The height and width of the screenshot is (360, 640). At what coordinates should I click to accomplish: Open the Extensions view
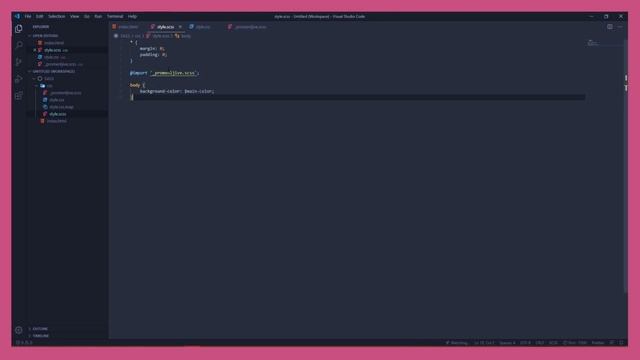pos(19,96)
